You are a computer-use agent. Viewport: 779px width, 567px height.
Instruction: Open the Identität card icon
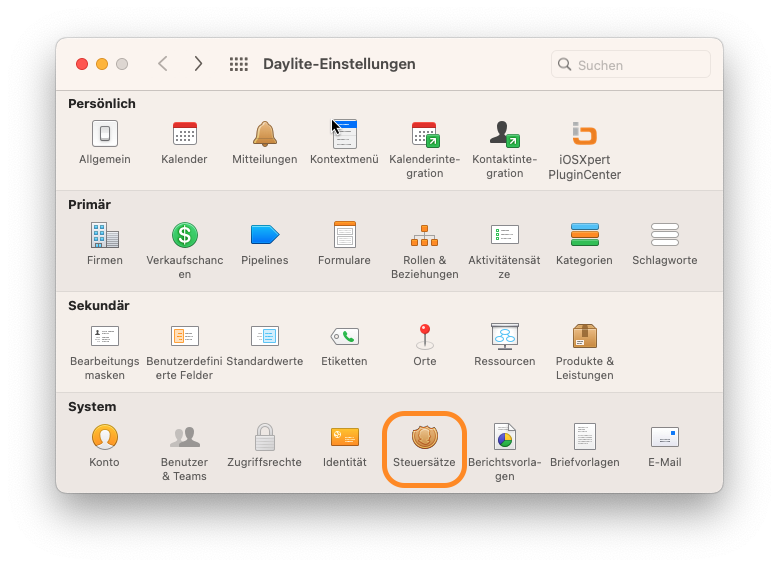(x=344, y=437)
